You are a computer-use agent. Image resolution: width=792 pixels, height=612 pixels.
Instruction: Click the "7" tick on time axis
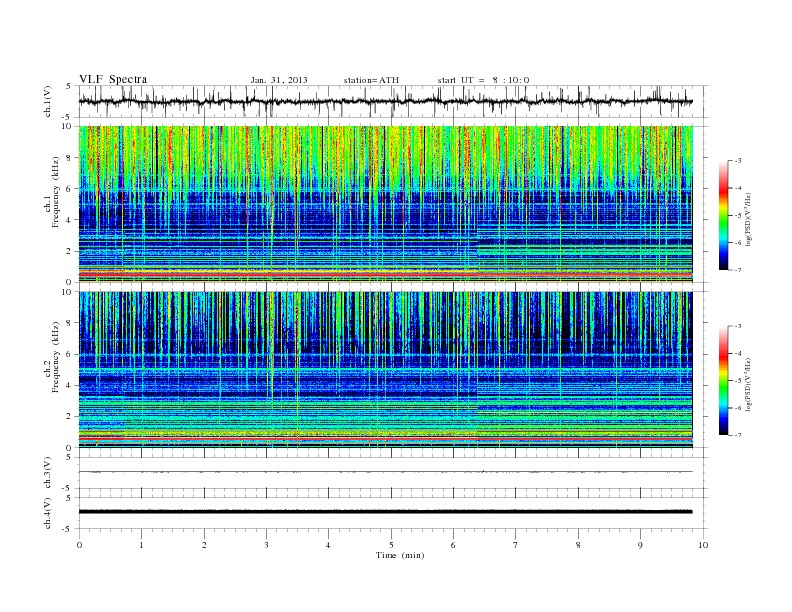pos(516,545)
